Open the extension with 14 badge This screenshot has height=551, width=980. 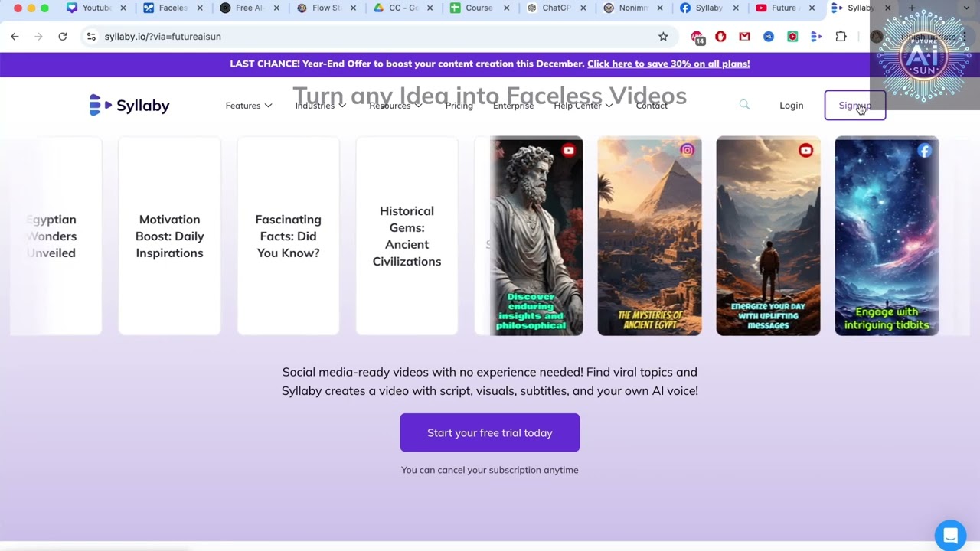click(x=697, y=37)
